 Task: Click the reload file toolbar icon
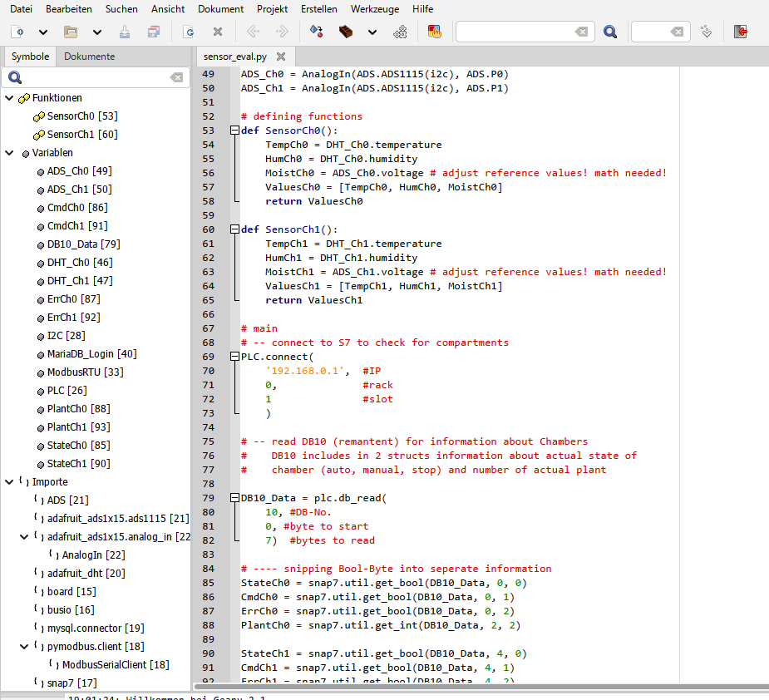point(189,32)
